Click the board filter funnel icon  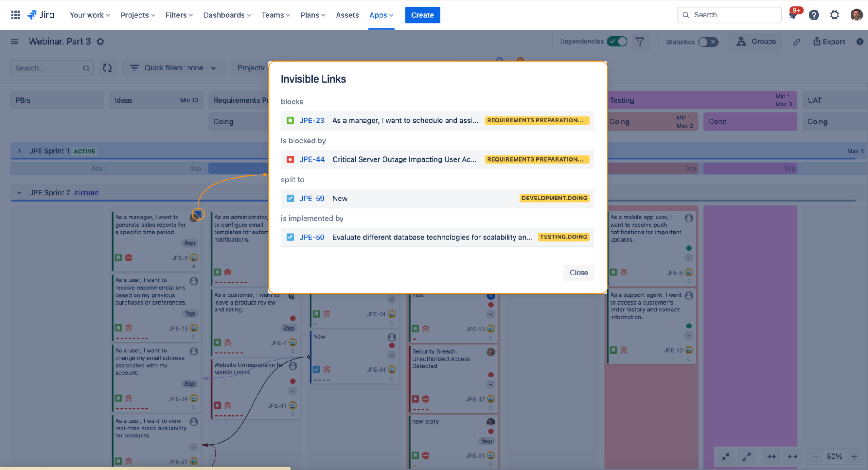pyautogui.click(x=640, y=42)
